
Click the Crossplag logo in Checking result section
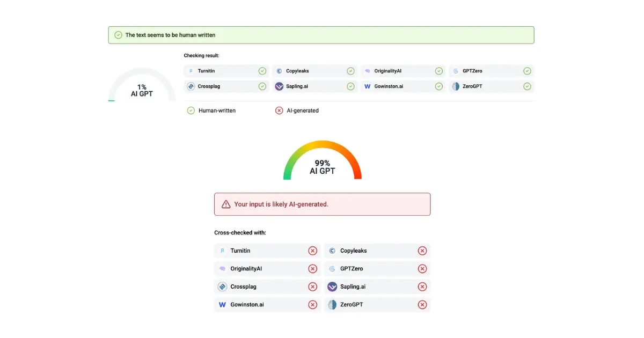tap(191, 86)
